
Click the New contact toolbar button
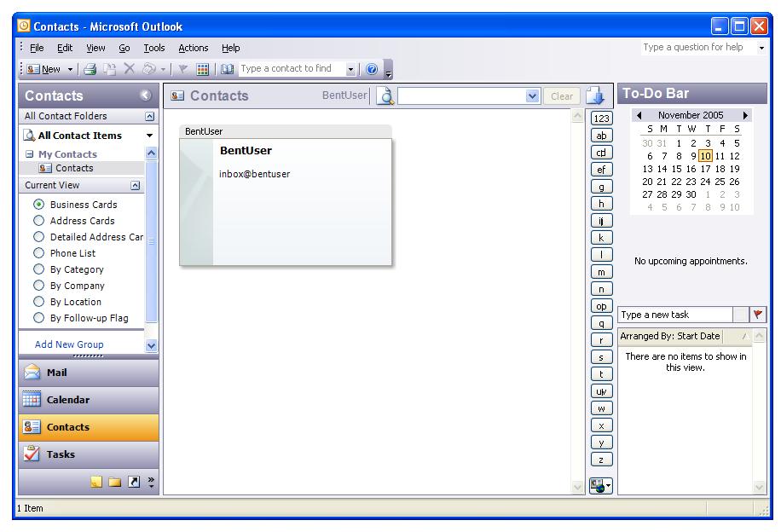(43, 69)
